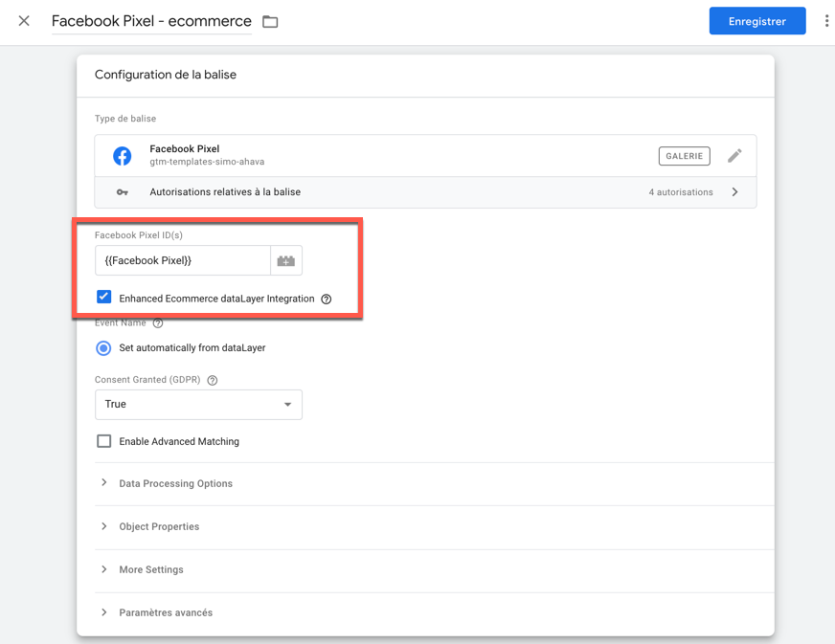The width and height of the screenshot is (835, 644).
Task: Enable Advanced Matching checkbox
Action: click(104, 441)
